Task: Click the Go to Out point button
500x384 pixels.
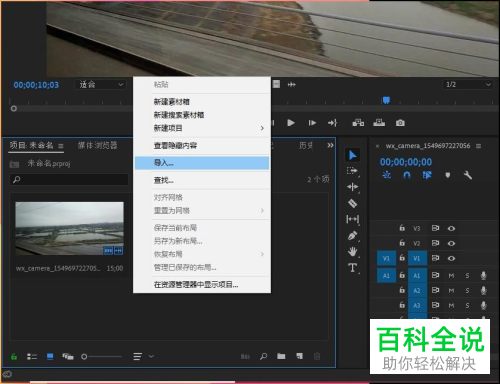Action: pyautogui.click(x=332, y=123)
